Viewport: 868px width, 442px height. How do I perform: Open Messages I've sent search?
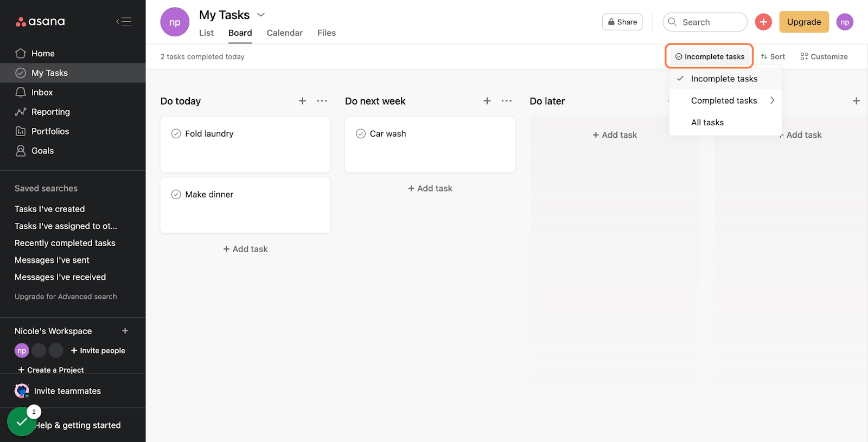pyautogui.click(x=52, y=260)
